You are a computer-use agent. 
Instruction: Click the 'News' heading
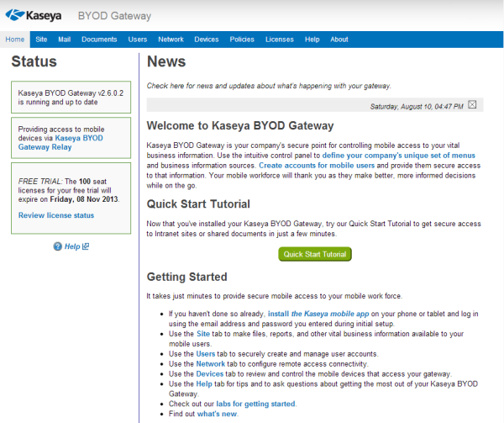166,61
